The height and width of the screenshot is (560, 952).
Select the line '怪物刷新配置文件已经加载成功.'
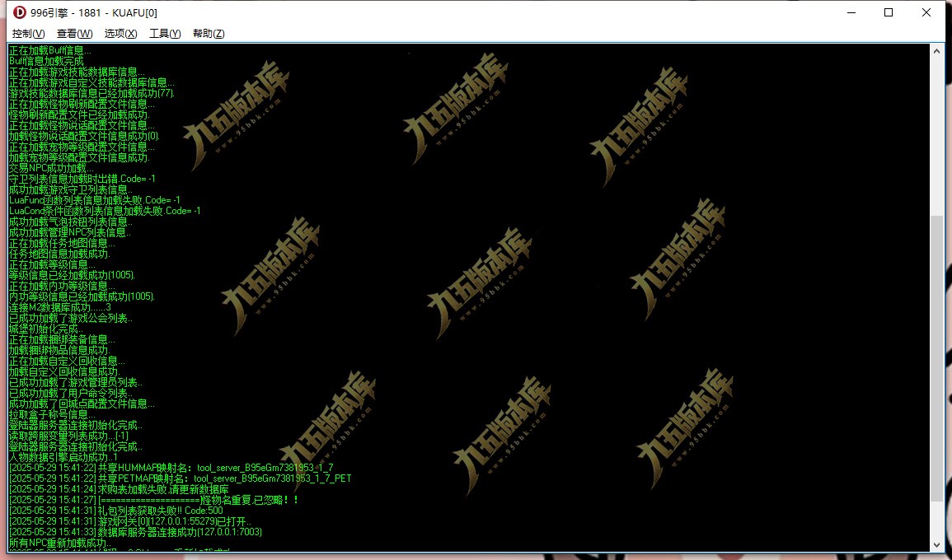(79, 114)
